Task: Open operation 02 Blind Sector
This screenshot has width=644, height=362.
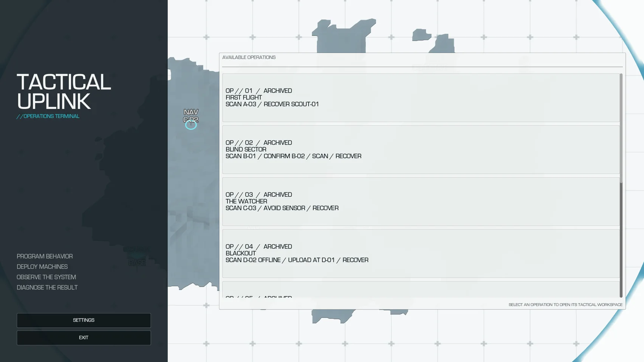Action: (421, 149)
